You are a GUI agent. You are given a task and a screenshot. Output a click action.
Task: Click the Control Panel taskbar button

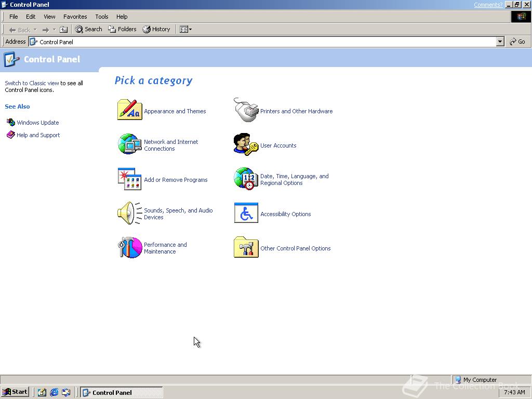(122, 392)
